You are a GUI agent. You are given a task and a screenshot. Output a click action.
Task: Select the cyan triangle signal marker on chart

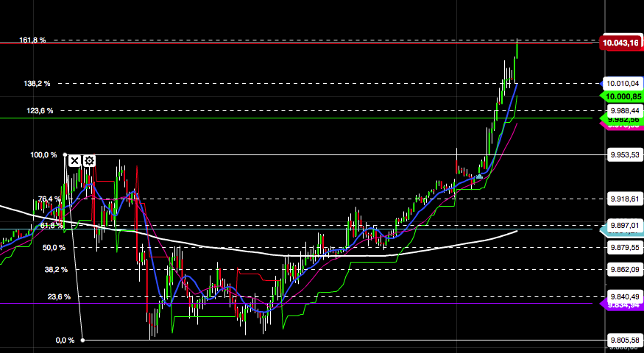click(479, 176)
